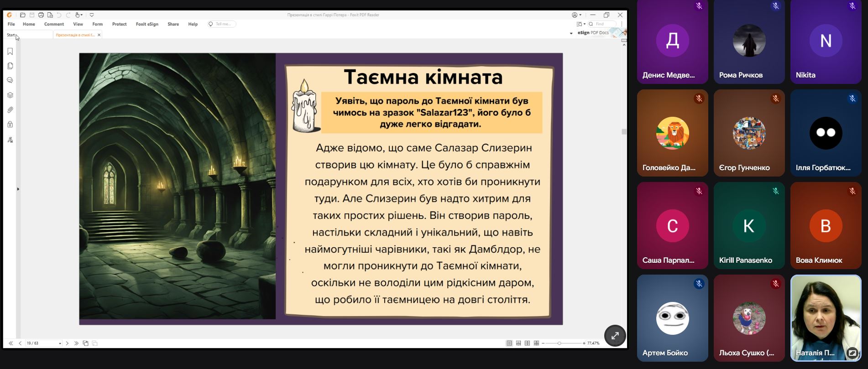
Task: Click the Print icon in quick toolbar
Action: coord(41,15)
